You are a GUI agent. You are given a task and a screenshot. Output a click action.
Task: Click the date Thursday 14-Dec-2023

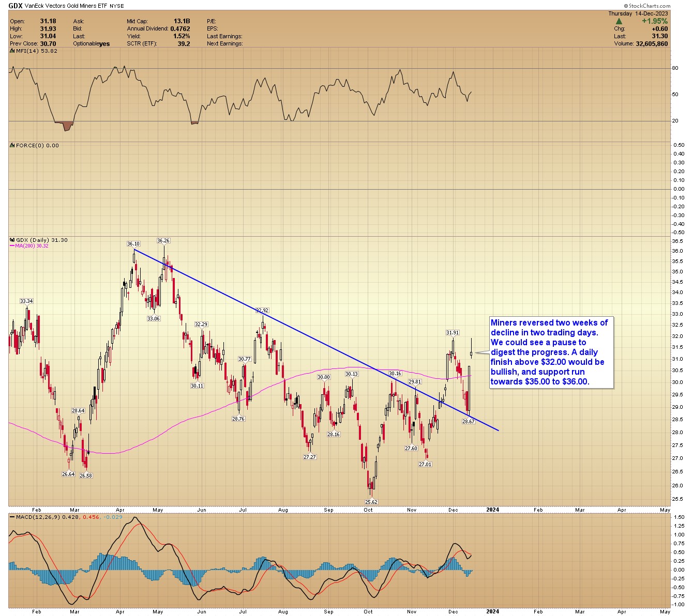[638, 14]
